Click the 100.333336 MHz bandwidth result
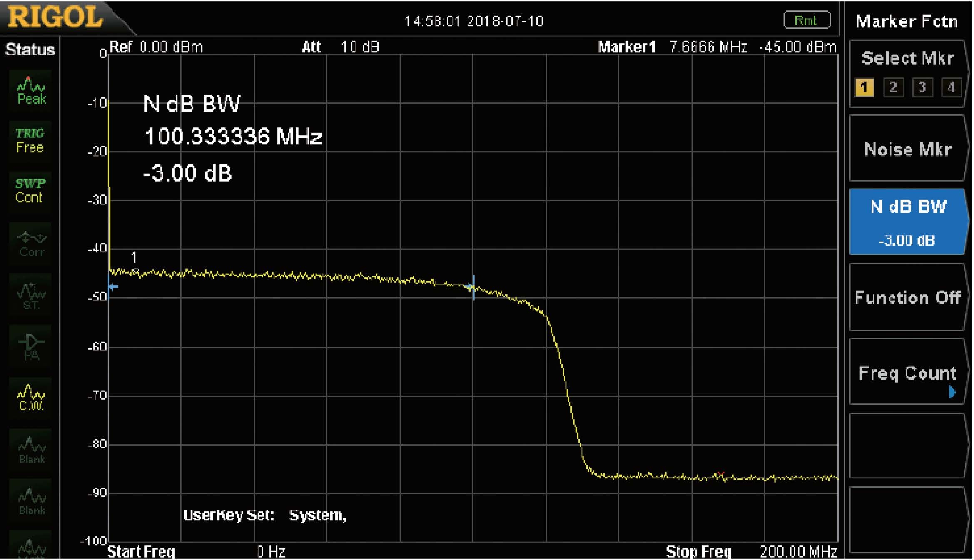This screenshot has width=974, height=560. pyautogui.click(x=233, y=137)
